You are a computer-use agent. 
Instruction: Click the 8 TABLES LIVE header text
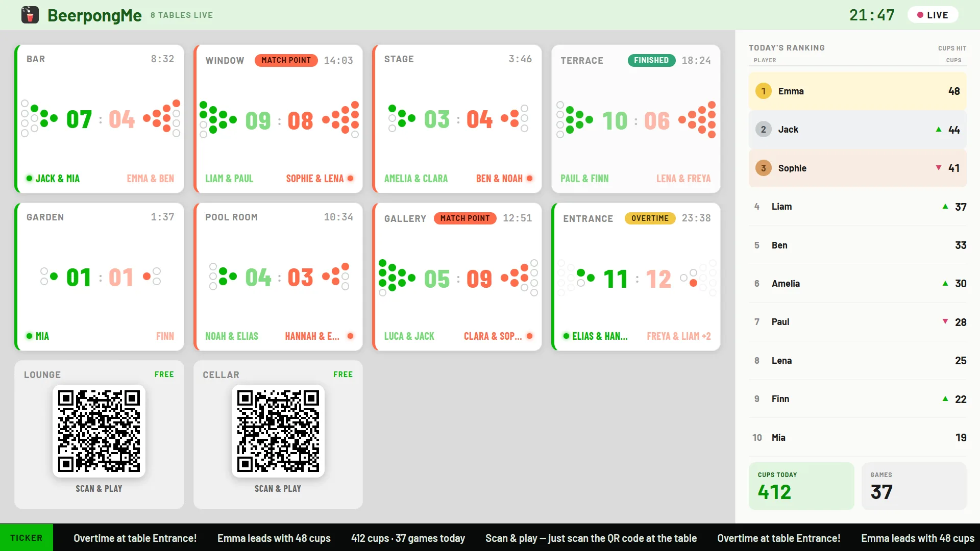pos(182,15)
